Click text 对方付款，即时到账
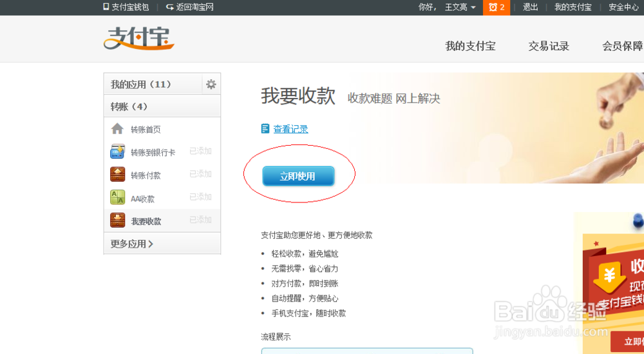 point(305,283)
